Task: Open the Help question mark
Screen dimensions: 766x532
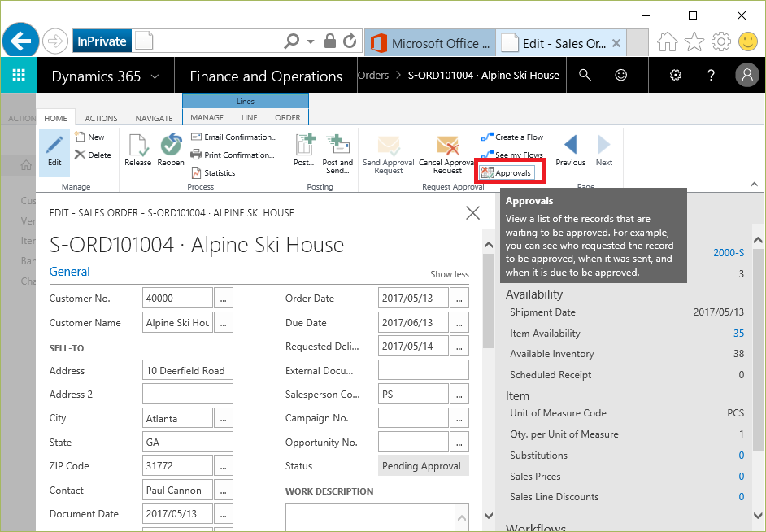Action: (712, 75)
